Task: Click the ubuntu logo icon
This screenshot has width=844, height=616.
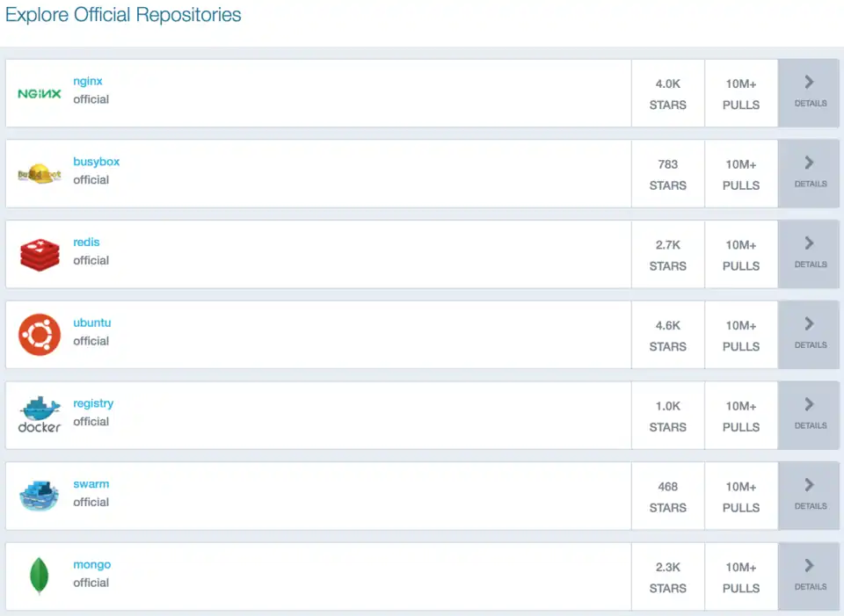Action: coord(38,334)
